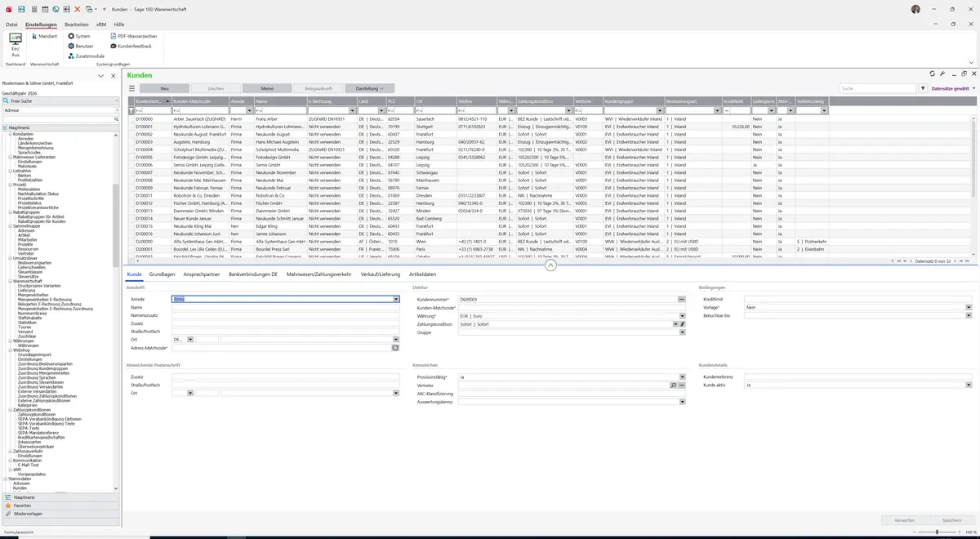Open the hamburger menu next to Neu
Viewport: 980px width, 539px height.
(131, 88)
